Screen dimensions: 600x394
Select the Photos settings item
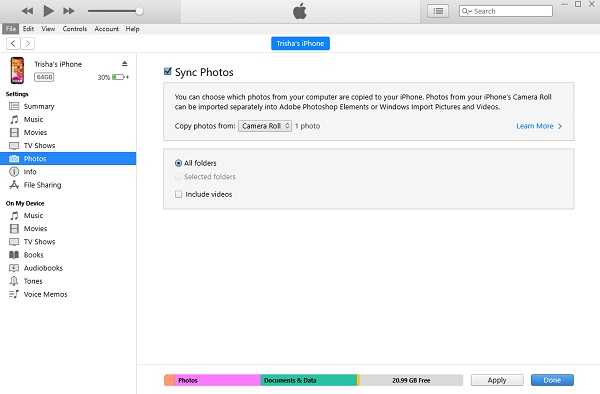pyautogui.click(x=68, y=158)
